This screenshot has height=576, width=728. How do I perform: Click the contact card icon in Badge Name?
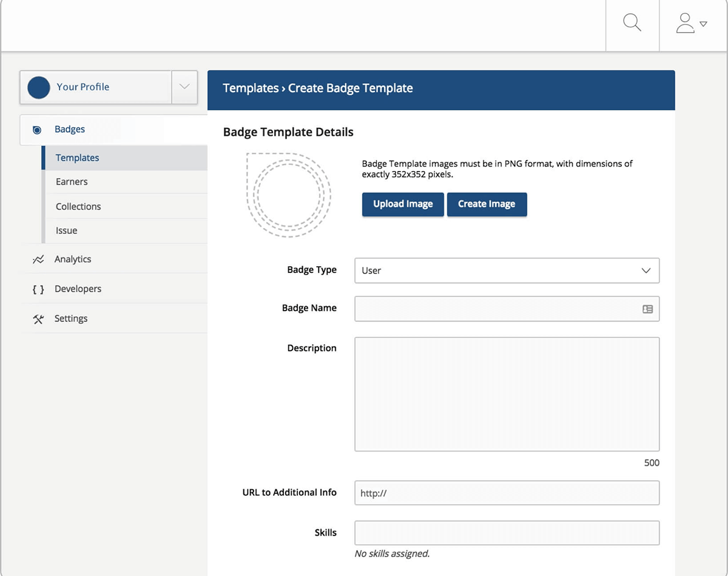click(647, 309)
